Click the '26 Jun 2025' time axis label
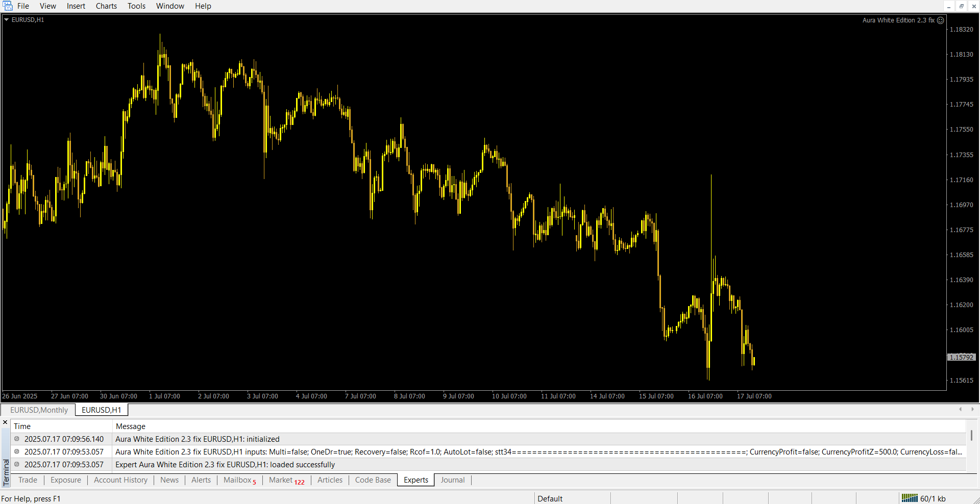The height and width of the screenshot is (504, 980). pos(20,396)
